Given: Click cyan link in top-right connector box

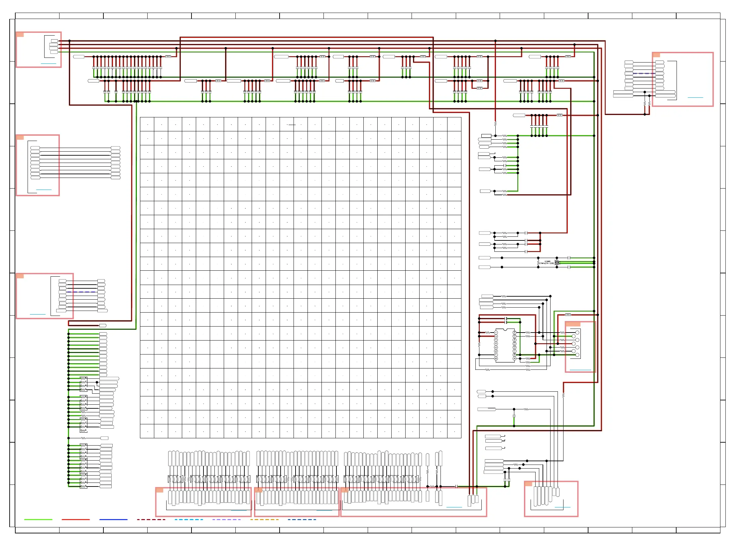Looking at the screenshot, I should pos(695,97).
